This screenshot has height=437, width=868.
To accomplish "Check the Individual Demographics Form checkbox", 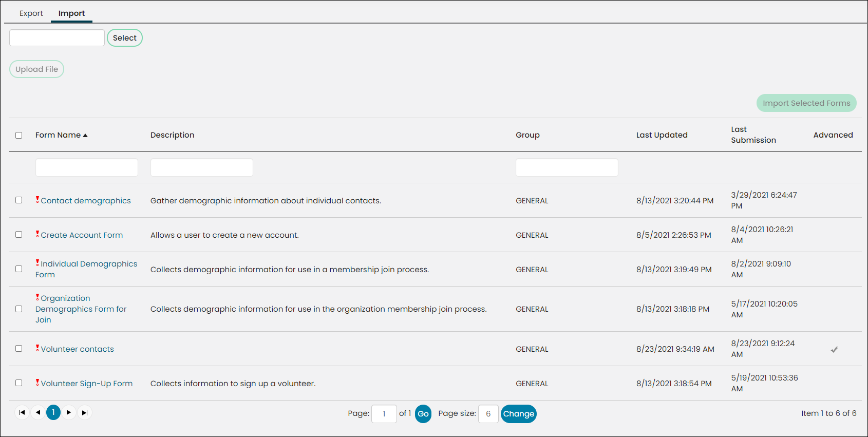I will (19, 269).
